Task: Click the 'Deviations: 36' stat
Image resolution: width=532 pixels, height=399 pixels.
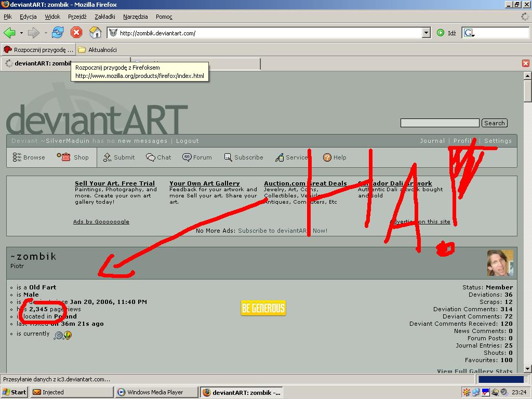Action: click(x=490, y=295)
